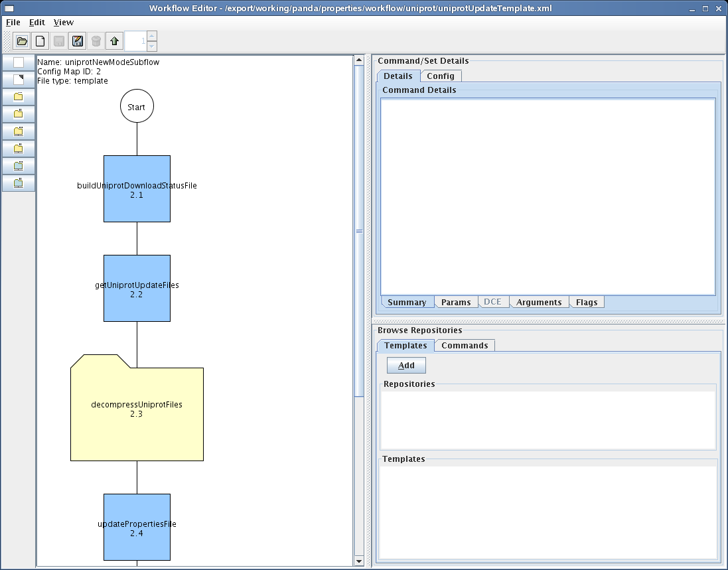
Task: Switch to the Config tab
Action: pyautogui.click(x=441, y=76)
